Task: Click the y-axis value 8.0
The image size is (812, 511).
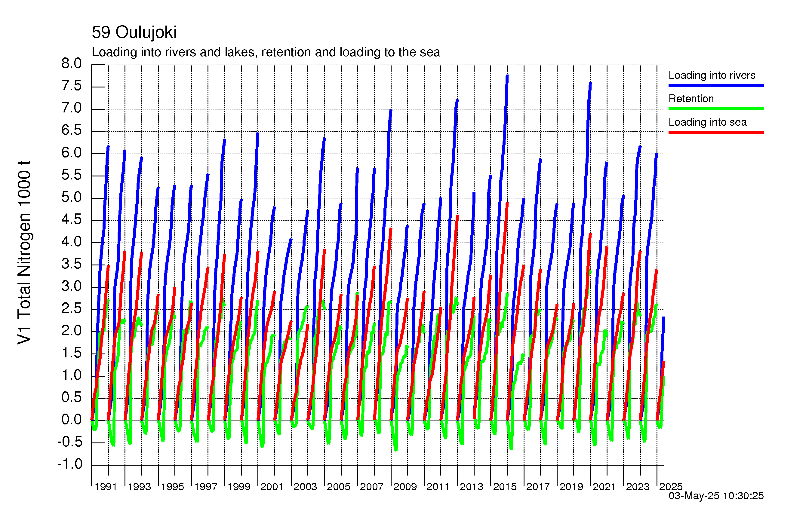Action: pos(72,63)
